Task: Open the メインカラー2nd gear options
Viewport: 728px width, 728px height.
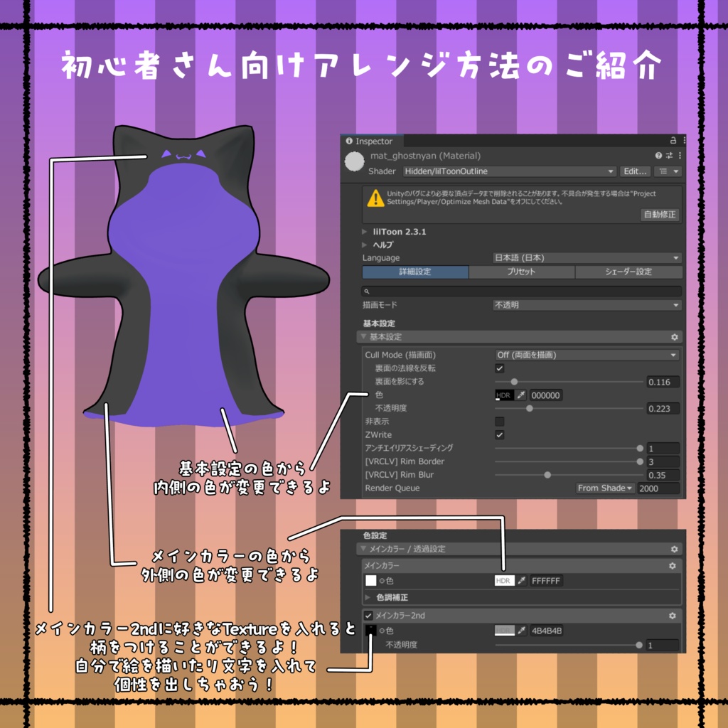Action: [x=672, y=616]
